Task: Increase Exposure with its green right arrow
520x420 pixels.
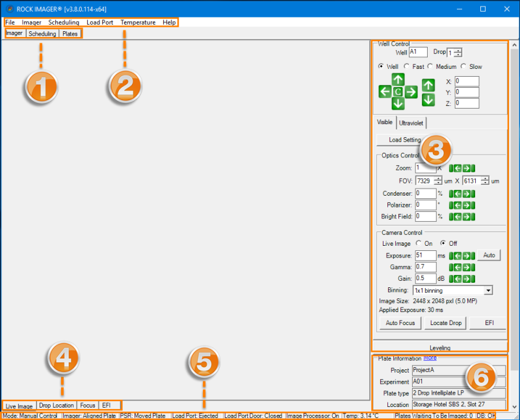Action: (467, 256)
